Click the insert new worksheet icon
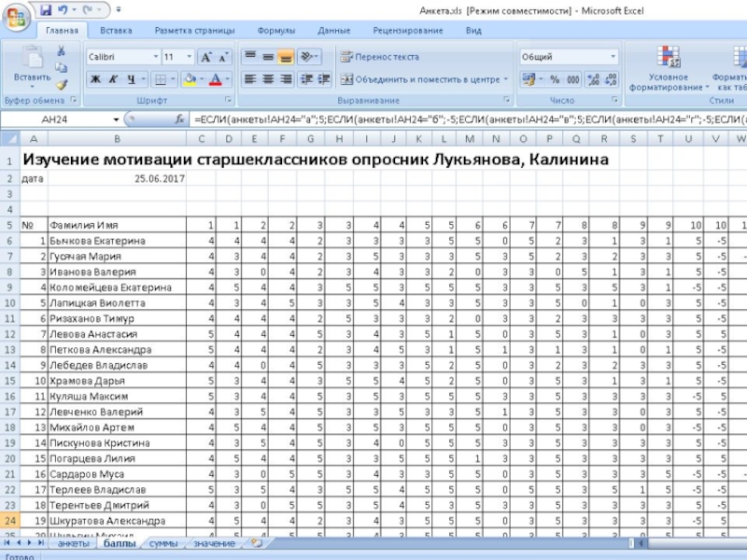Screen dimensions: 747x560 click(256, 542)
